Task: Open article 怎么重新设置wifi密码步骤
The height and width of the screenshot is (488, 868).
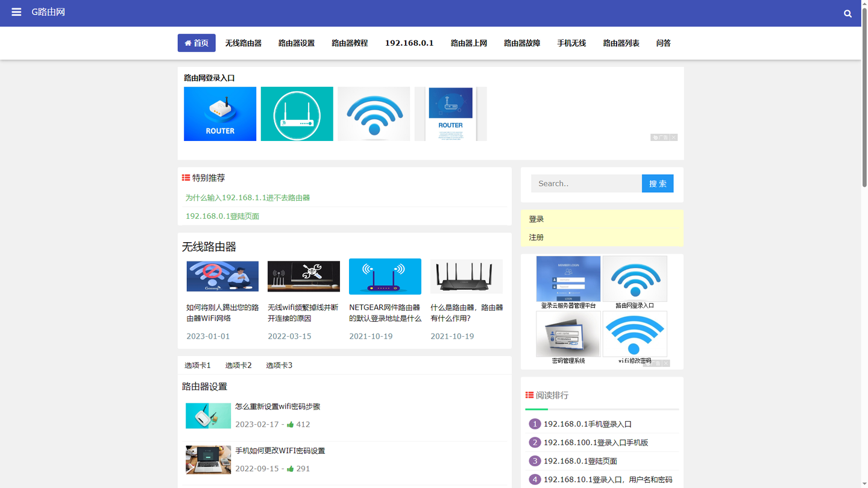Action: (278, 407)
